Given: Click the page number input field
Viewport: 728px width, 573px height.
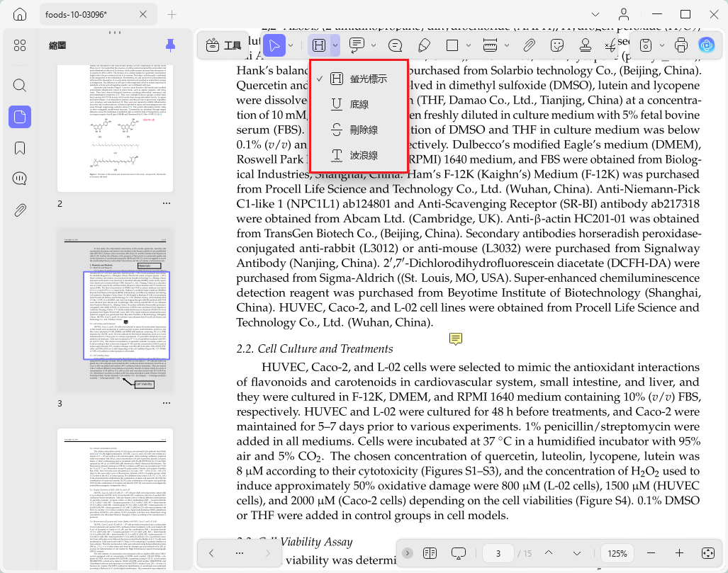Looking at the screenshot, I should 498,553.
